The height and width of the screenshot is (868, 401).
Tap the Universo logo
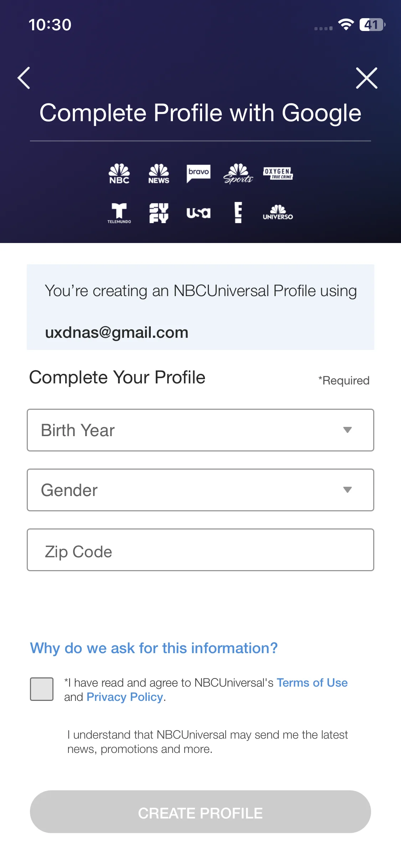click(278, 212)
